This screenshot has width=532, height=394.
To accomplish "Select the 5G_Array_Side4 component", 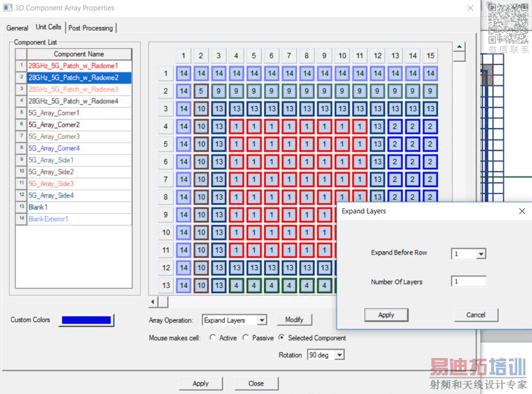I will 79,195.
